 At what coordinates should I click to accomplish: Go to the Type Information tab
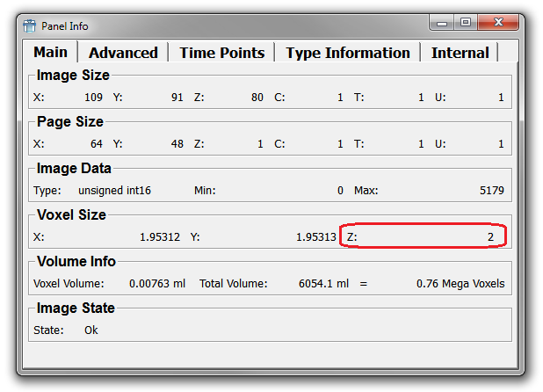[347, 53]
